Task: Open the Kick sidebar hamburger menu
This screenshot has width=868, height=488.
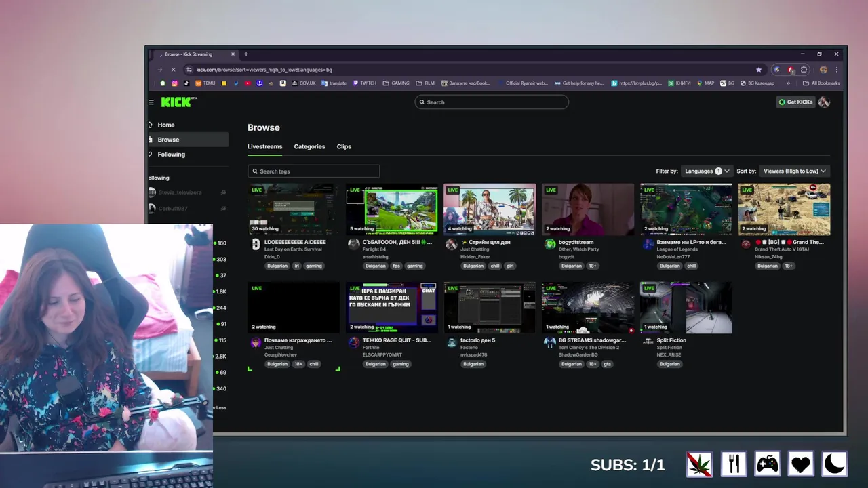Action: [x=151, y=102]
